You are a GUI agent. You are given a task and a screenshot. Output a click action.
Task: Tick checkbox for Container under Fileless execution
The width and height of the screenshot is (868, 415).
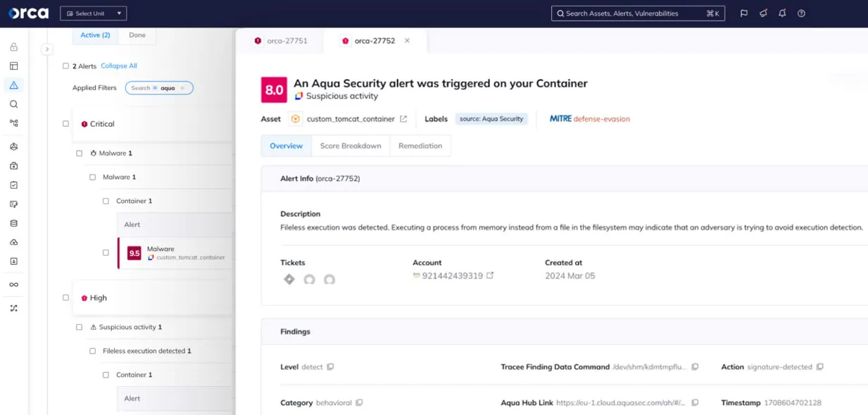pos(106,375)
